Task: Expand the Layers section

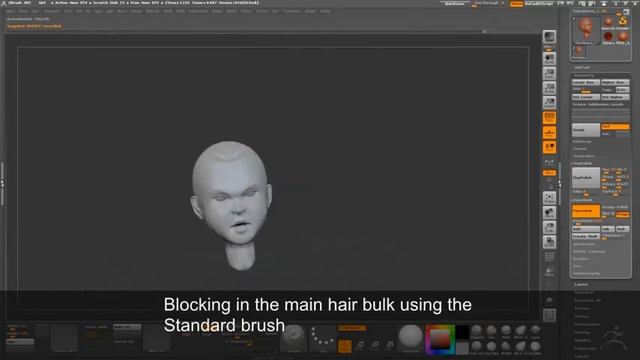Action: point(581,284)
